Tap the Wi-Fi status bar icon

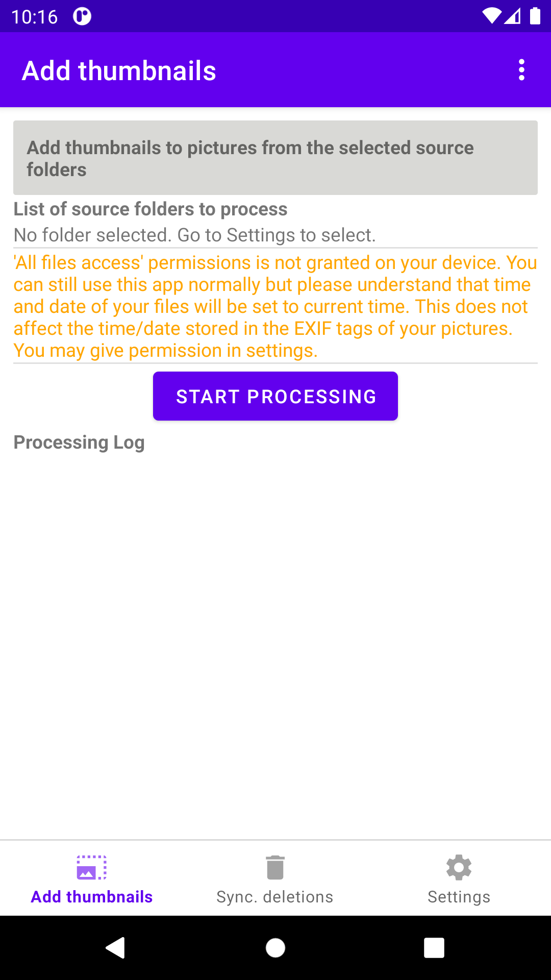coord(491,16)
